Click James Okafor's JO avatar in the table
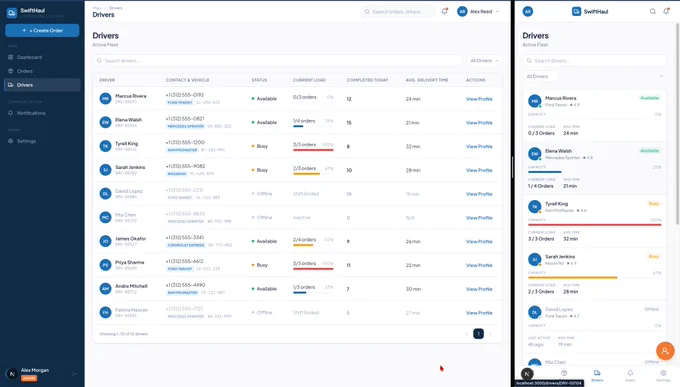Screen dimensions: 680x387 tap(105, 241)
